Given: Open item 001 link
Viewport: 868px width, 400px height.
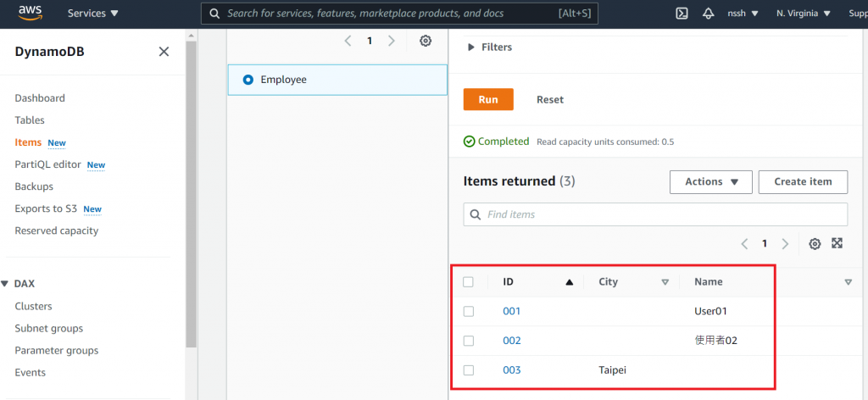Looking at the screenshot, I should tap(511, 311).
